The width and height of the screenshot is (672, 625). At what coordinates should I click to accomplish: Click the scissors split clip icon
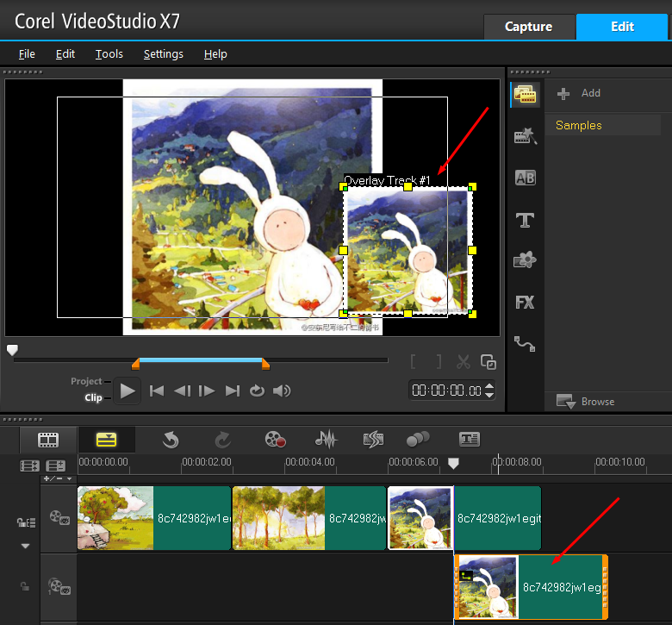point(464,362)
